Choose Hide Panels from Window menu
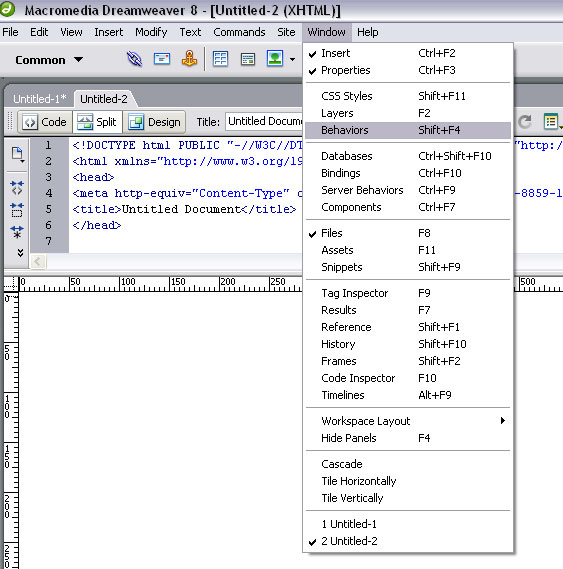Image resolution: width=563 pixels, height=569 pixels. click(408, 438)
